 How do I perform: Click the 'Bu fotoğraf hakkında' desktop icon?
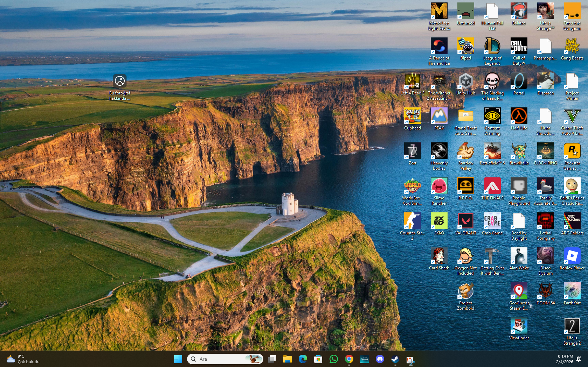(x=119, y=82)
